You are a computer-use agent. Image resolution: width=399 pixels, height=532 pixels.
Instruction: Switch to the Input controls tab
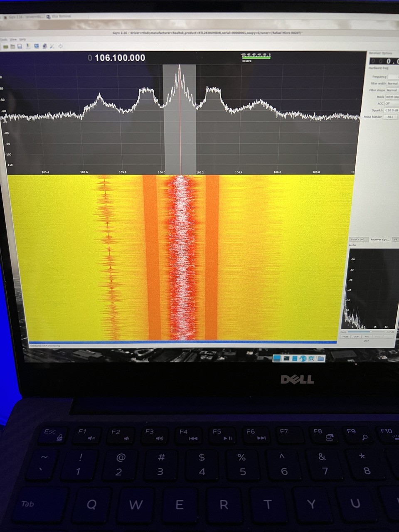(x=358, y=239)
